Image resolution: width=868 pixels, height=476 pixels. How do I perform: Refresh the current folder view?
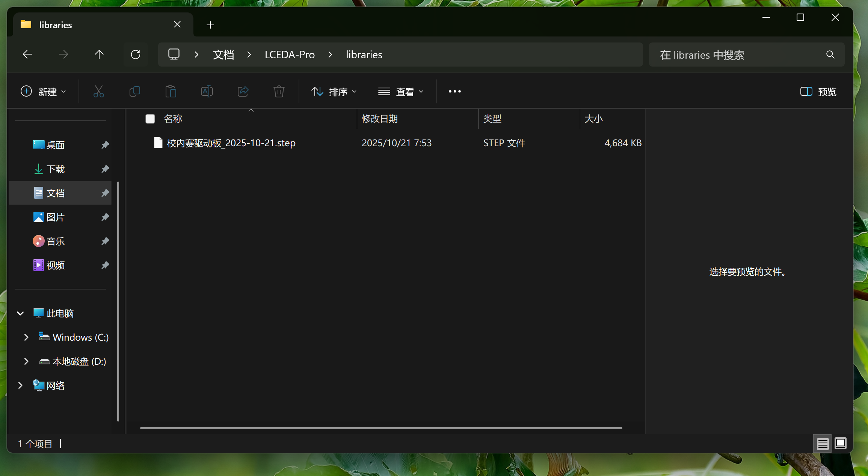136,55
